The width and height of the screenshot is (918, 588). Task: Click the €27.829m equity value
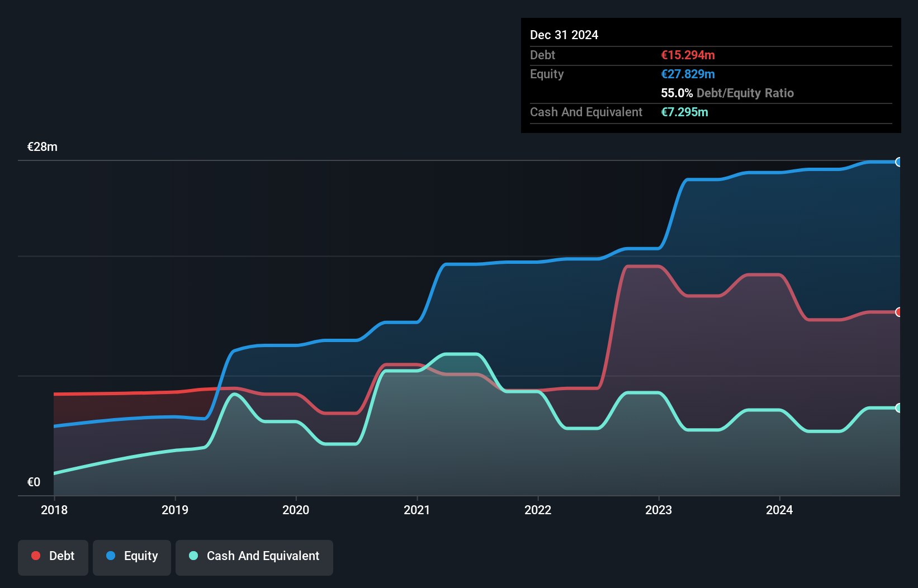coord(688,74)
